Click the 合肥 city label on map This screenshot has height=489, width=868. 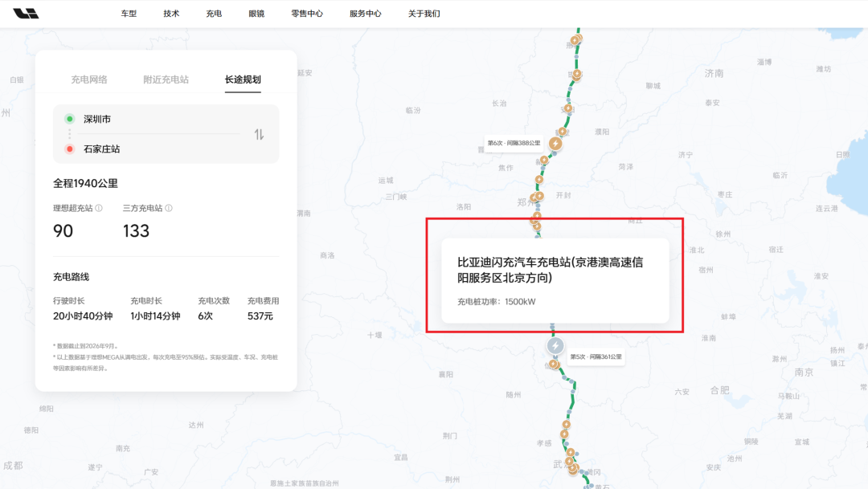(719, 390)
